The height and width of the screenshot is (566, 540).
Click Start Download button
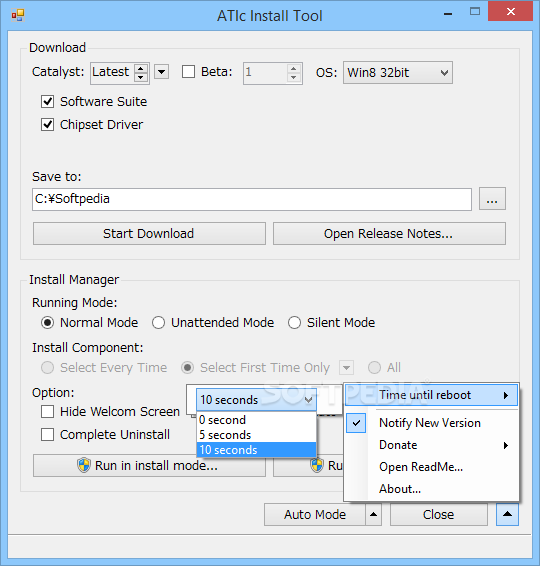tap(149, 234)
